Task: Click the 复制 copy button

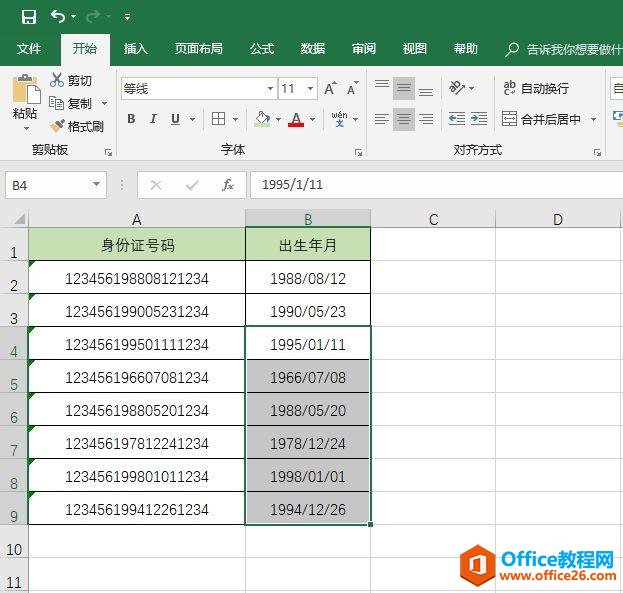Action: click(x=71, y=103)
